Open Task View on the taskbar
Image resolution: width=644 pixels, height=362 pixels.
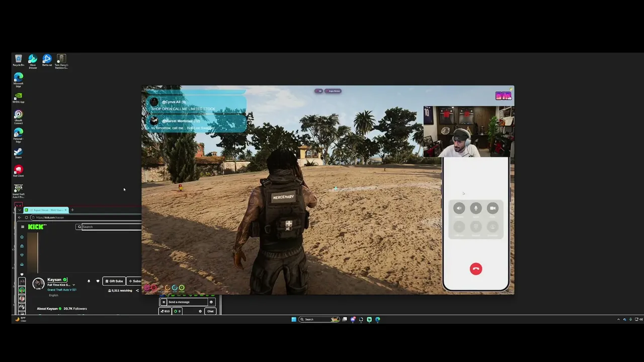(345, 319)
